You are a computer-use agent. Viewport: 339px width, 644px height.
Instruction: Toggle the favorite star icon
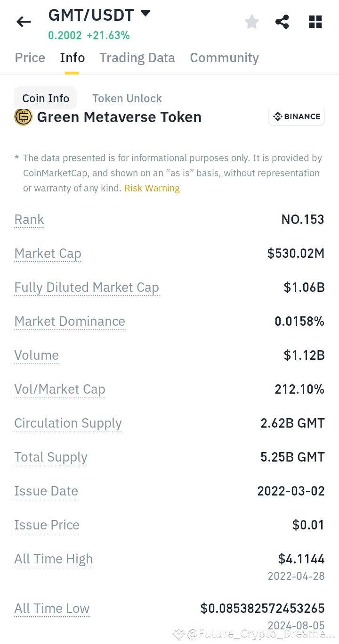[x=252, y=22]
